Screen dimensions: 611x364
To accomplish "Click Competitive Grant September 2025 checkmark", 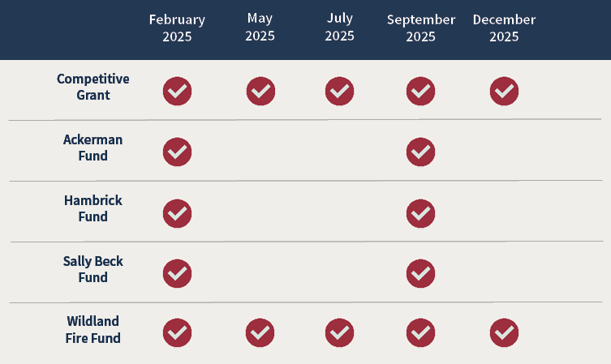I will pos(421,91).
